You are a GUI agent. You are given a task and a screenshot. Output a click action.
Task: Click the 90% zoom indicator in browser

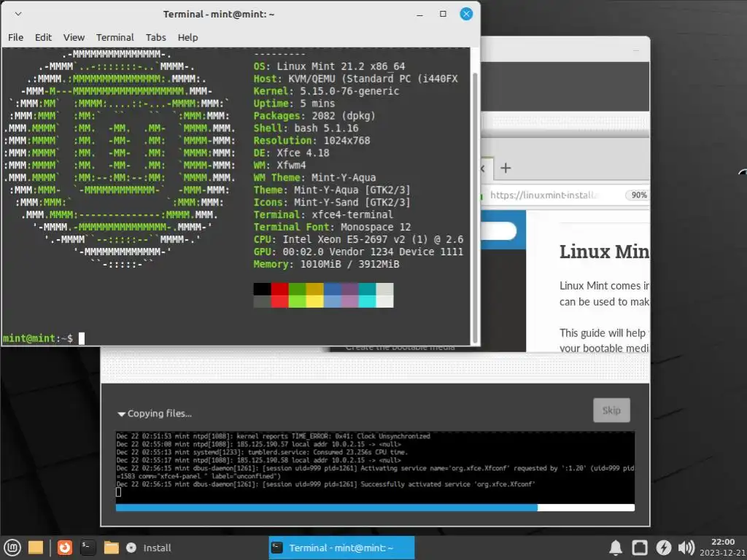pyautogui.click(x=638, y=195)
